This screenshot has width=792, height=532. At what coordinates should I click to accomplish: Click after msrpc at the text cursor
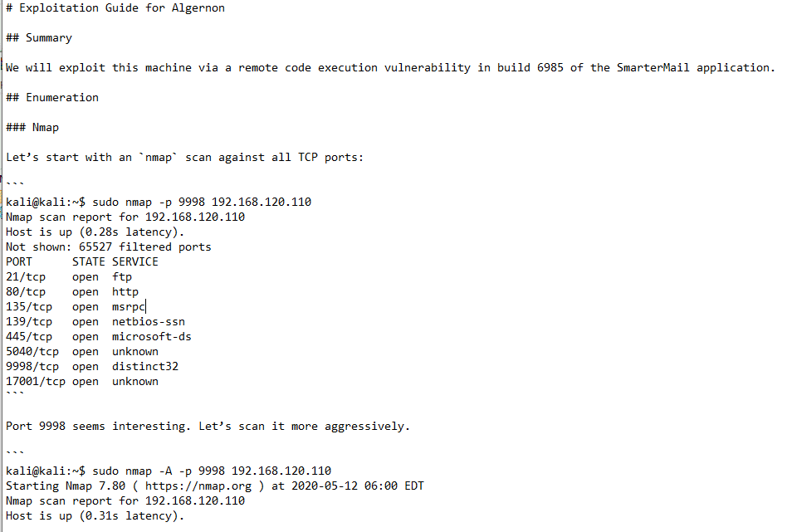145,307
